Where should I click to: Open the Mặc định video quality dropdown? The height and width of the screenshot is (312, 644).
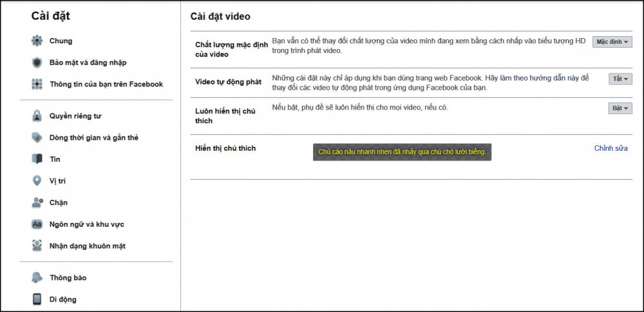(612, 42)
